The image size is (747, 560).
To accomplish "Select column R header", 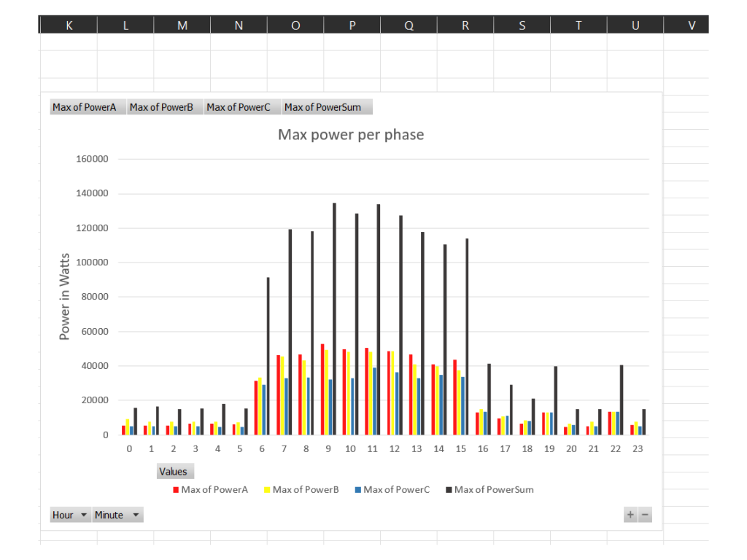I will click(x=465, y=26).
